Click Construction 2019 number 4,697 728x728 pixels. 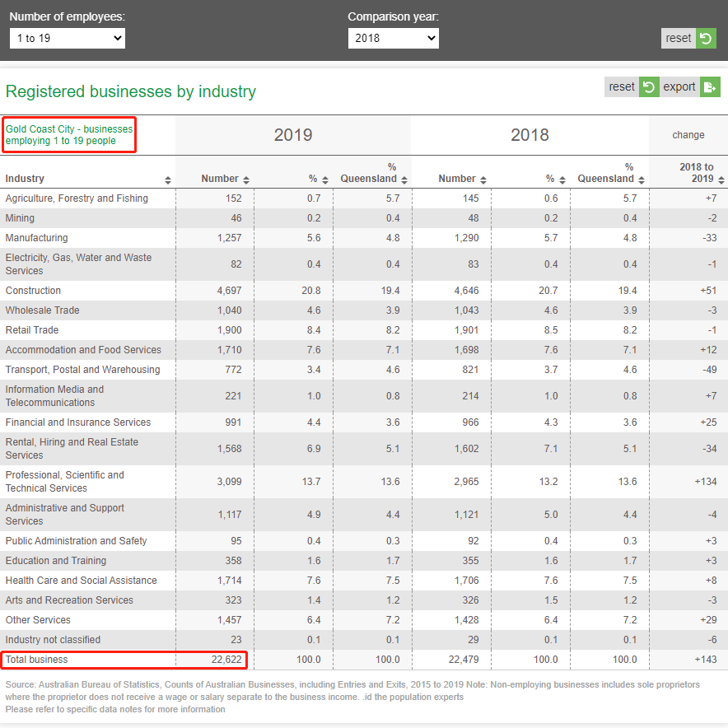(230, 291)
